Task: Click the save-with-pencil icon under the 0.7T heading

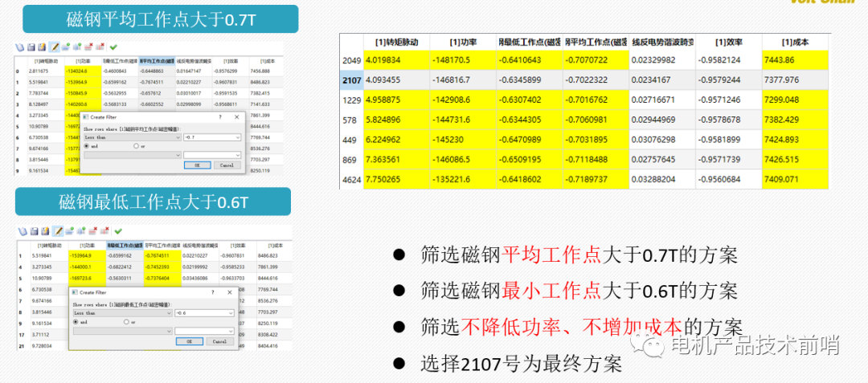Action: (42, 47)
